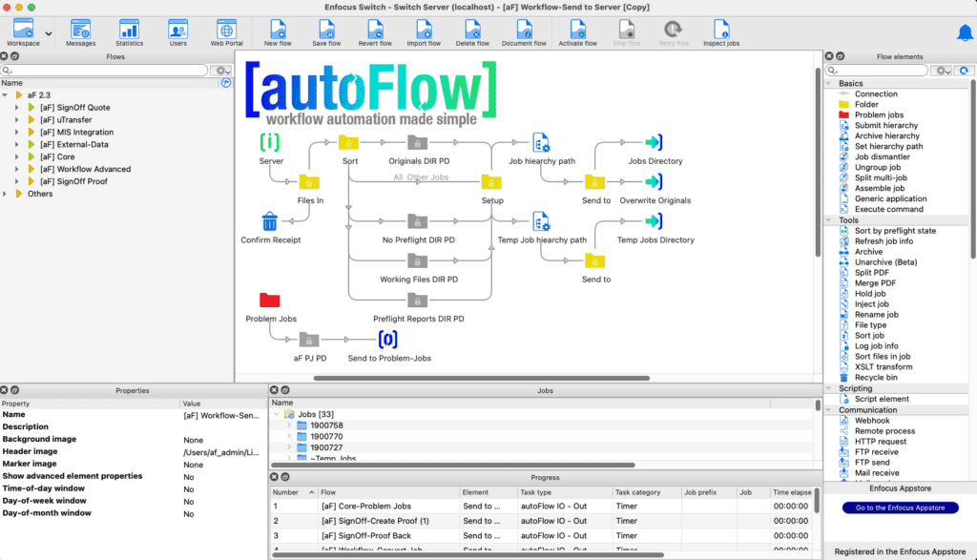
Task: Click the Job hiearchy path element
Action: 540,143
